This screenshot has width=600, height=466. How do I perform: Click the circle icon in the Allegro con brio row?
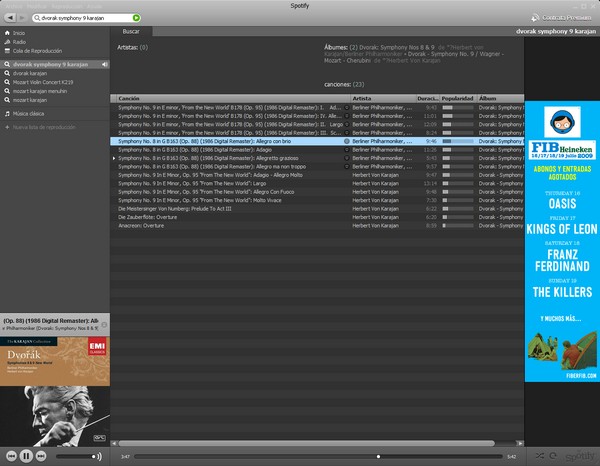point(347,141)
